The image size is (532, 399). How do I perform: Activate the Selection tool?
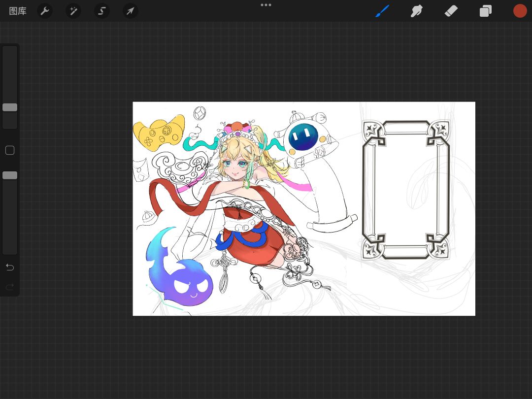click(102, 11)
